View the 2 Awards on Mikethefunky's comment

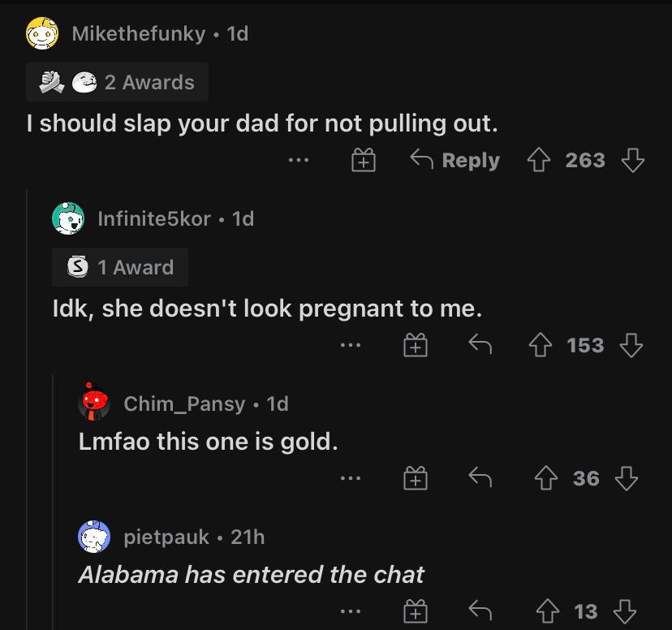(x=117, y=81)
